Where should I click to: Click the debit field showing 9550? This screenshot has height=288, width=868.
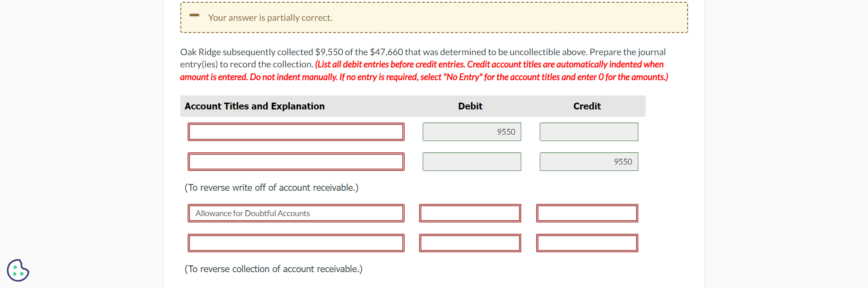pos(472,132)
